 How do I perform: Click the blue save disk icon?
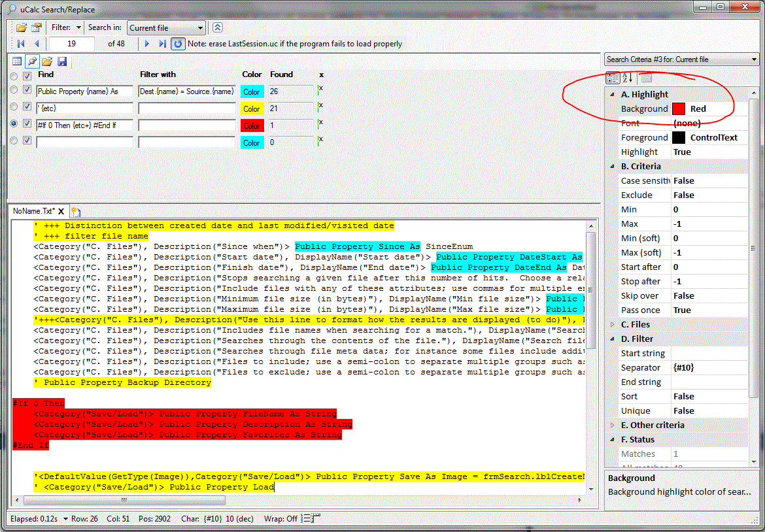(62, 61)
